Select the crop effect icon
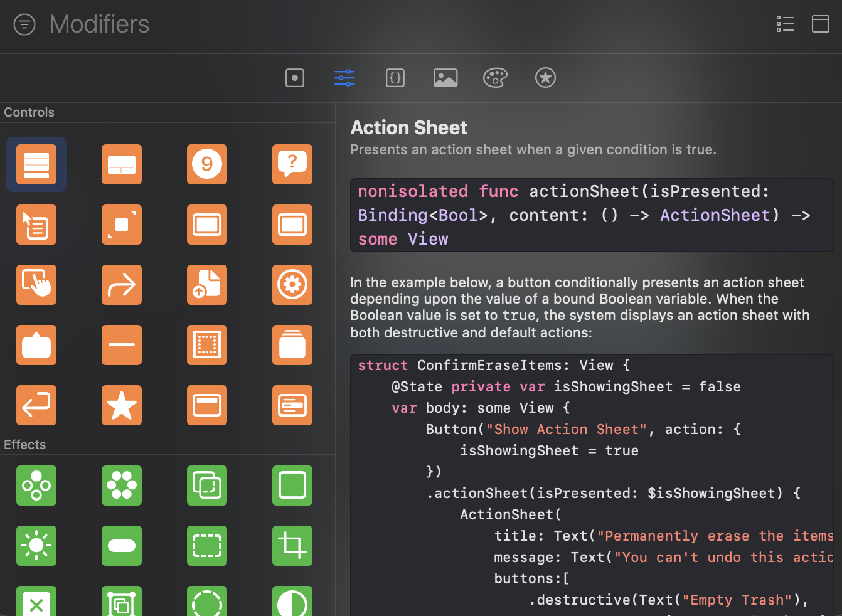The image size is (842, 616). [292, 546]
